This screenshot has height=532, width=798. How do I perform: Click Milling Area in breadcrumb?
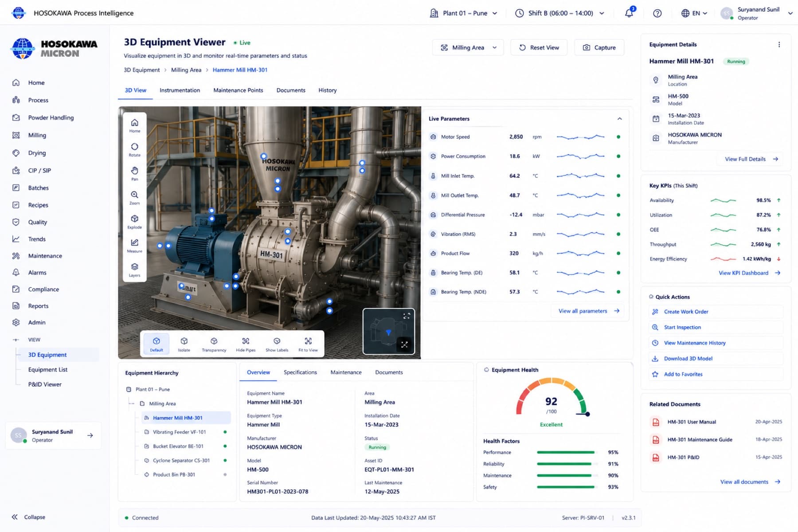(186, 70)
